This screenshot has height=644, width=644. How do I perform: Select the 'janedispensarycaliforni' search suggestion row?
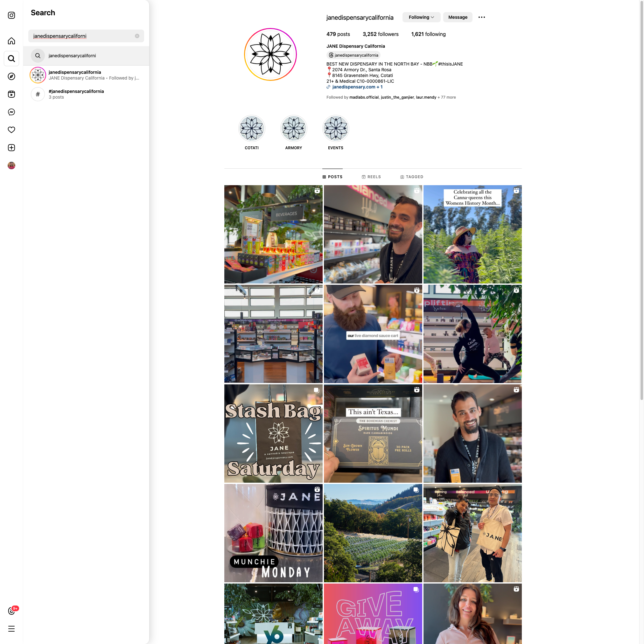pyautogui.click(x=86, y=56)
